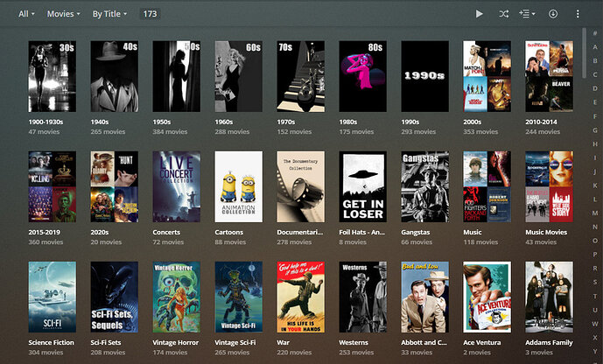The image size is (603, 364).
Task: Open the Animation Collection minions poster
Action: coord(238,186)
